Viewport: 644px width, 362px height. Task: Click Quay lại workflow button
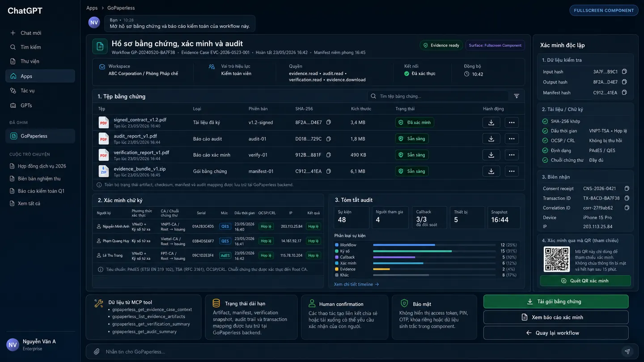click(556, 333)
